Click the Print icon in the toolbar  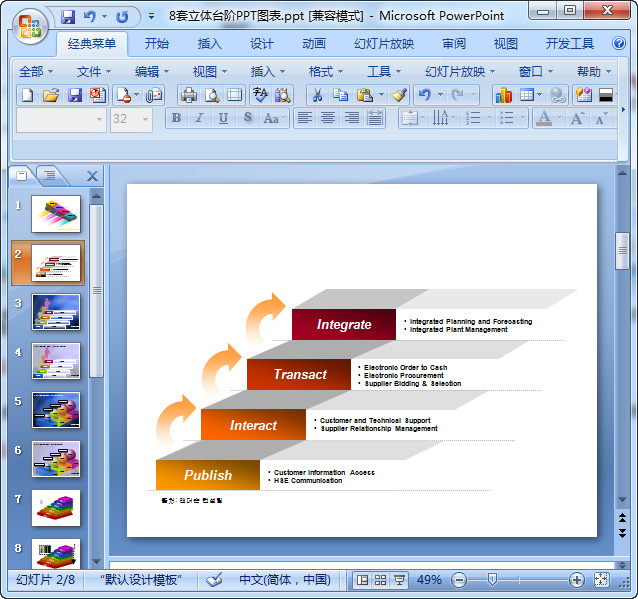(188, 95)
